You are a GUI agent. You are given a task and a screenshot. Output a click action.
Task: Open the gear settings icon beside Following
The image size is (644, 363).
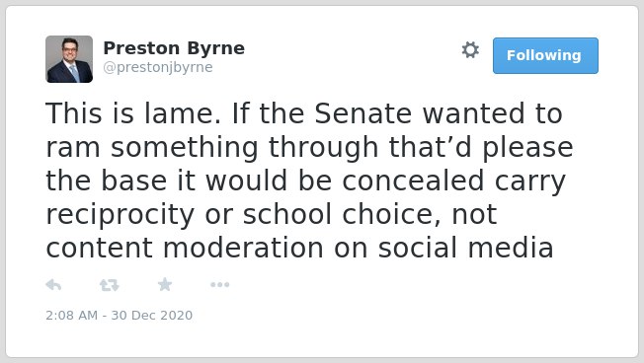[x=470, y=50]
